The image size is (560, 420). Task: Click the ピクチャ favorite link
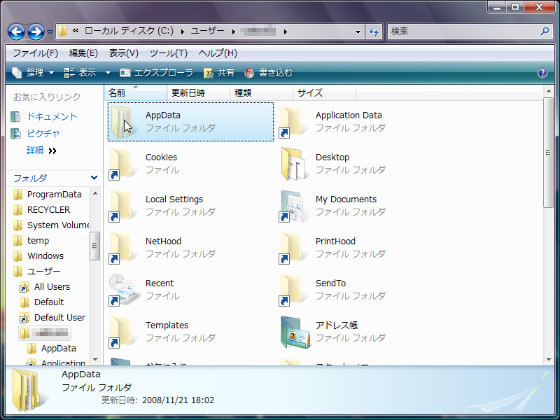(43, 134)
